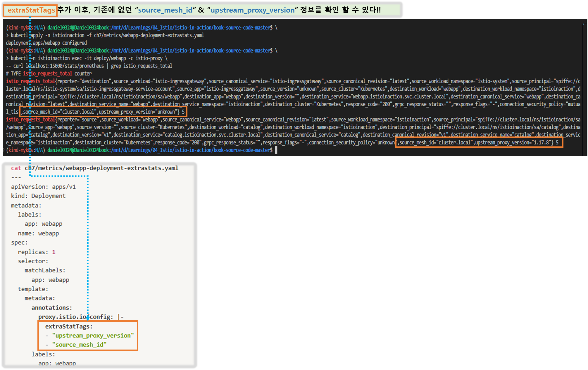Click the green "source_mesh_id" YAML entry

(x=79, y=345)
